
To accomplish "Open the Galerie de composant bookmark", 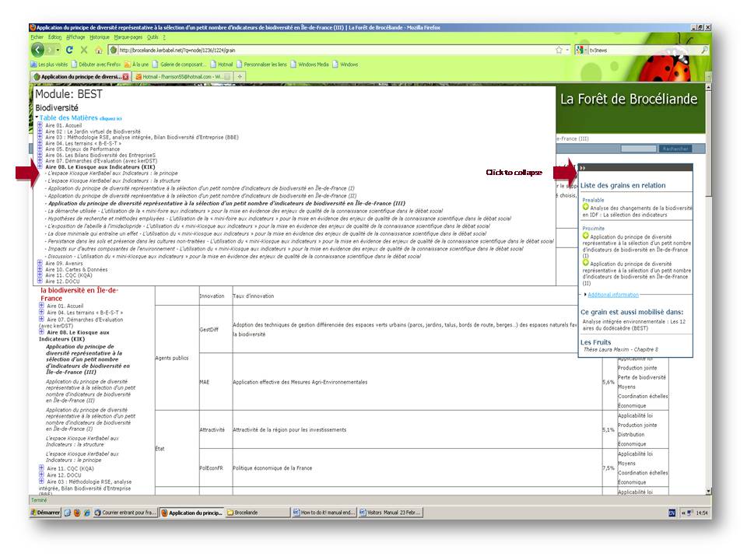I will coord(180,65).
